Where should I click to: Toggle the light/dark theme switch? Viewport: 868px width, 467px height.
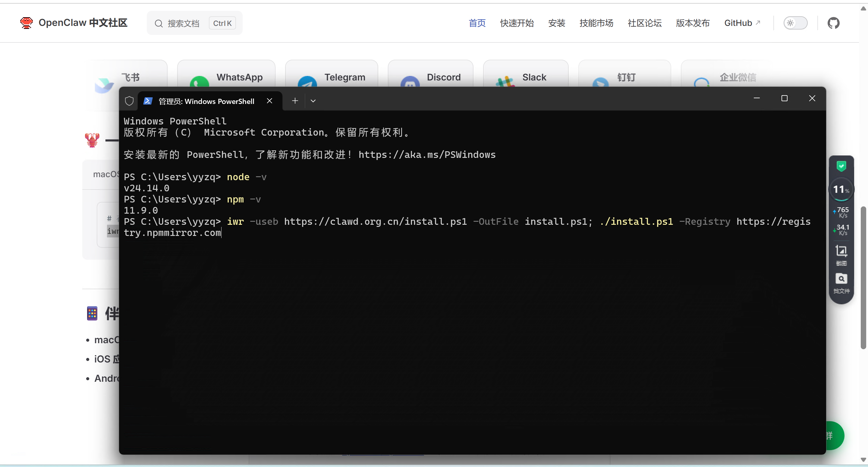point(795,23)
